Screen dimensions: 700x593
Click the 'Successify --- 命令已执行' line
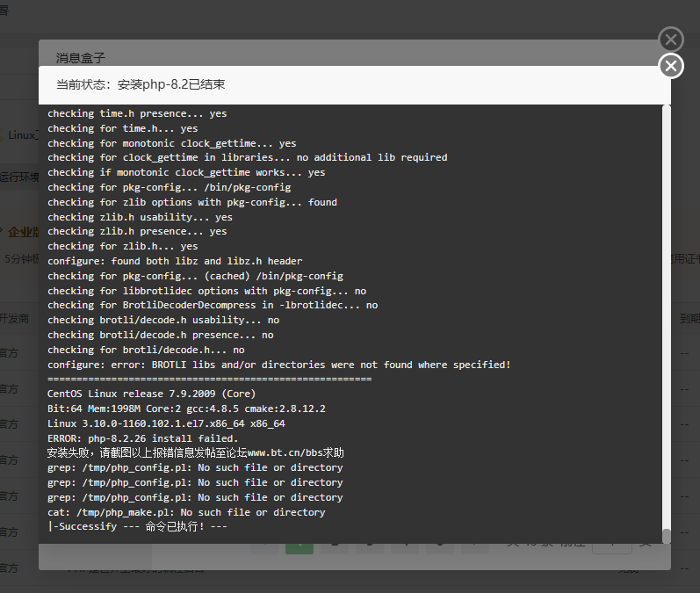point(138,526)
